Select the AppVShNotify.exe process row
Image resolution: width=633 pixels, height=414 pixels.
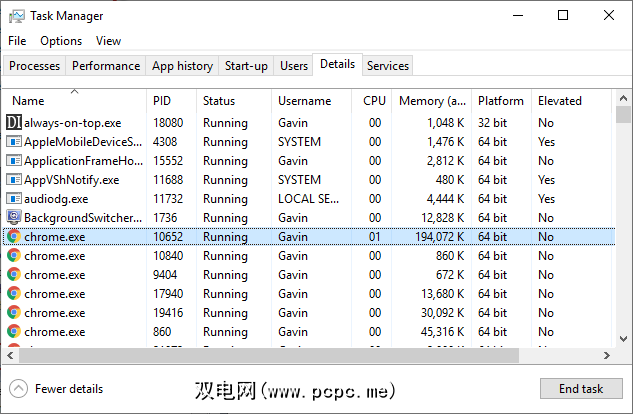72,180
